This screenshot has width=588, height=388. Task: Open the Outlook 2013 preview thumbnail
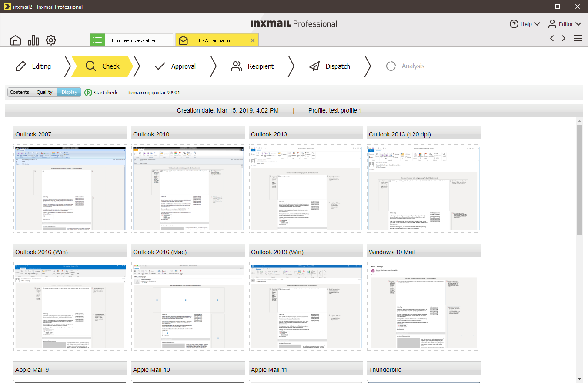tap(306, 188)
